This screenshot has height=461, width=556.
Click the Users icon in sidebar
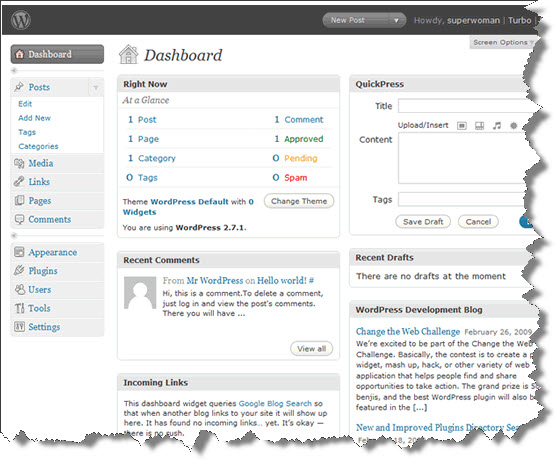click(20, 289)
